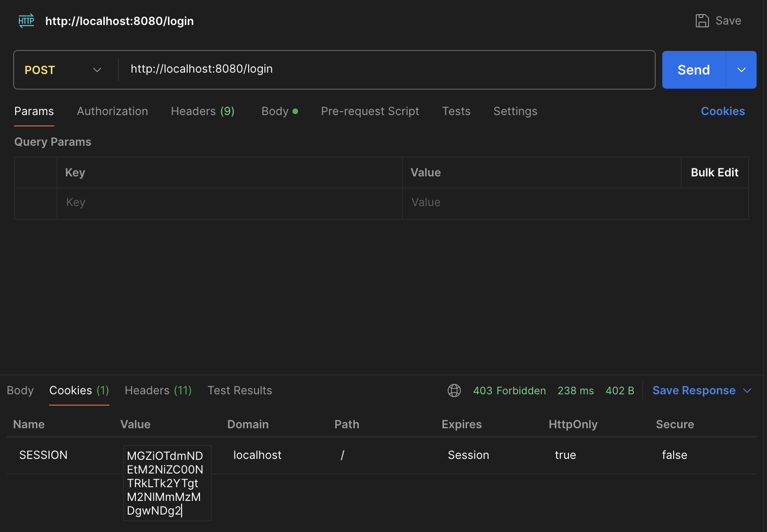Click the SESSION cookie value text box
This screenshot has height=532, width=767.
(167, 483)
